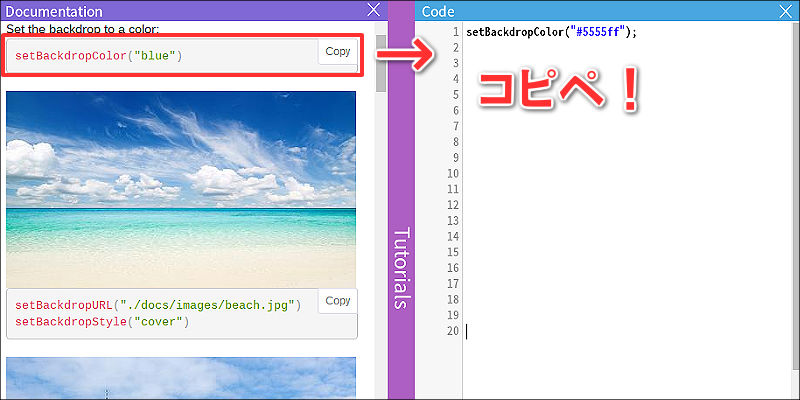This screenshot has width=800, height=400.
Task: Click line number 1 in gutter
Action: tap(456, 32)
